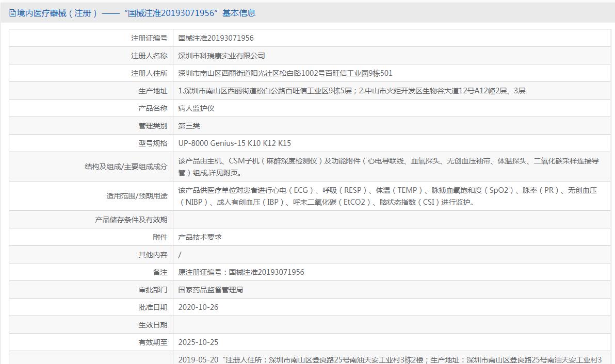The image size is (615, 364).
Task: Click the change record dated 2019-05-20
Action: (x=390, y=360)
